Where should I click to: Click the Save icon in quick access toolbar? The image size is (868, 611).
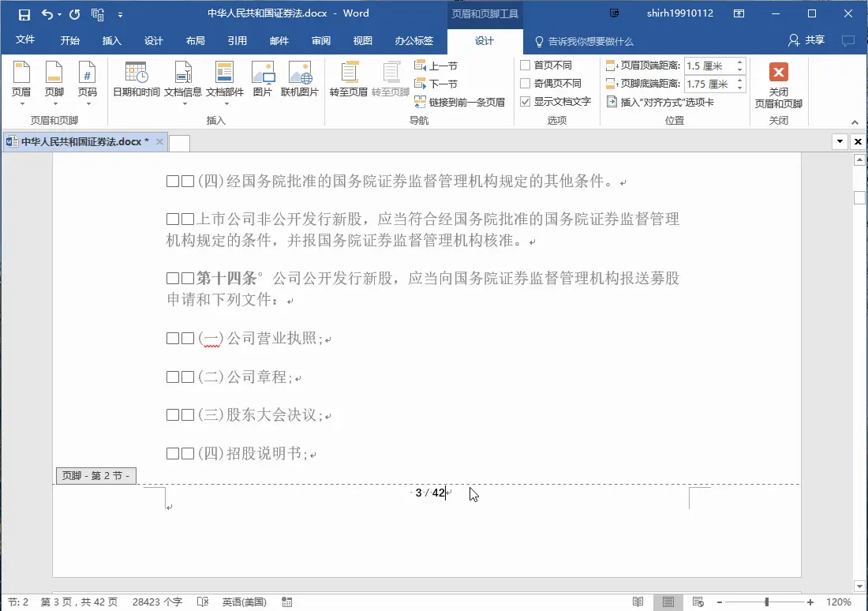pos(24,14)
